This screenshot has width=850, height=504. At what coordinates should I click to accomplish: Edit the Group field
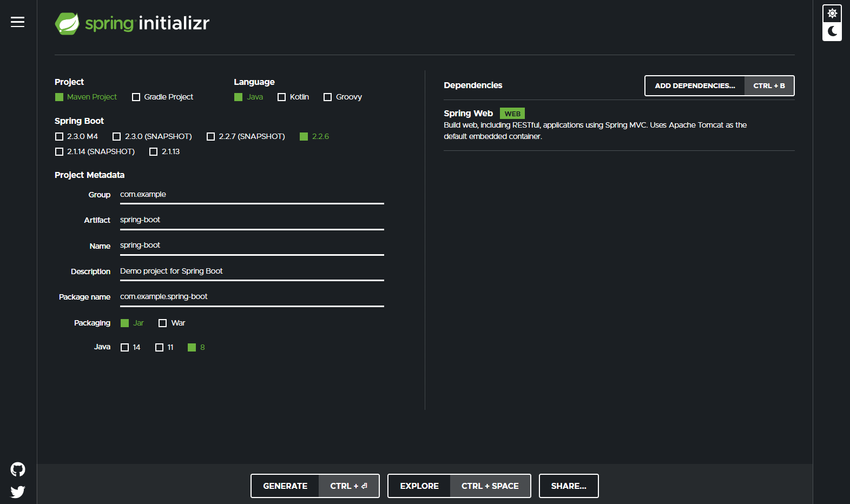[x=252, y=195]
